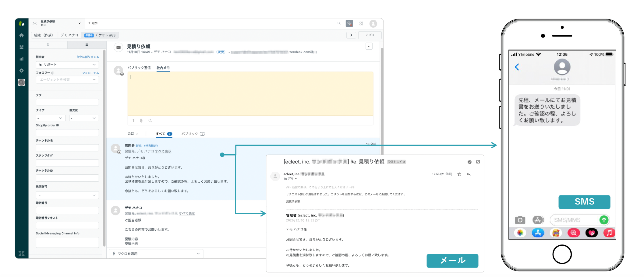This screenshot has height=277, width=644.
Task: Open the three-dot more menu in email
Action: pyautogui.click(x=478, y=174)
